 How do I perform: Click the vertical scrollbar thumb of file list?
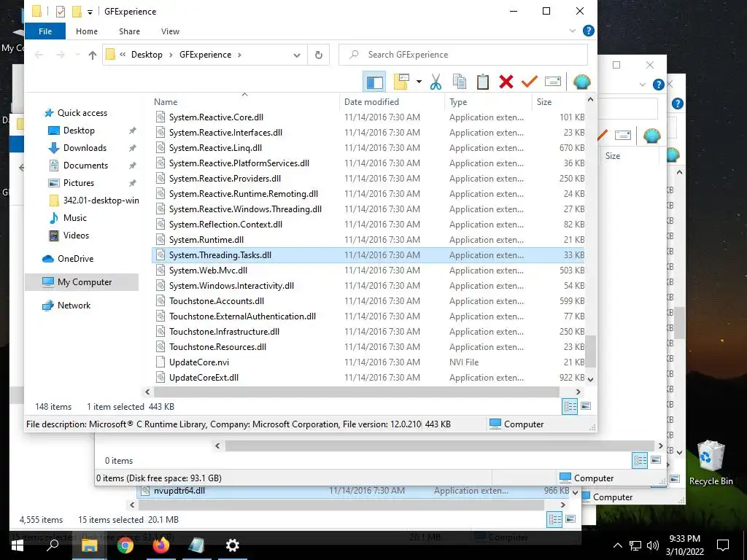click(x=591, y=351)
